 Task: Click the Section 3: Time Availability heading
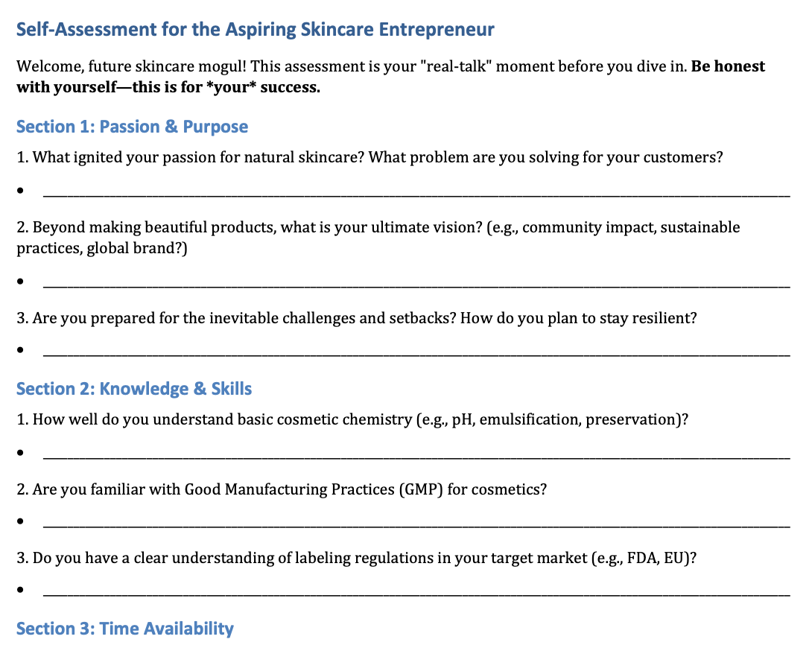coord(125,629)
